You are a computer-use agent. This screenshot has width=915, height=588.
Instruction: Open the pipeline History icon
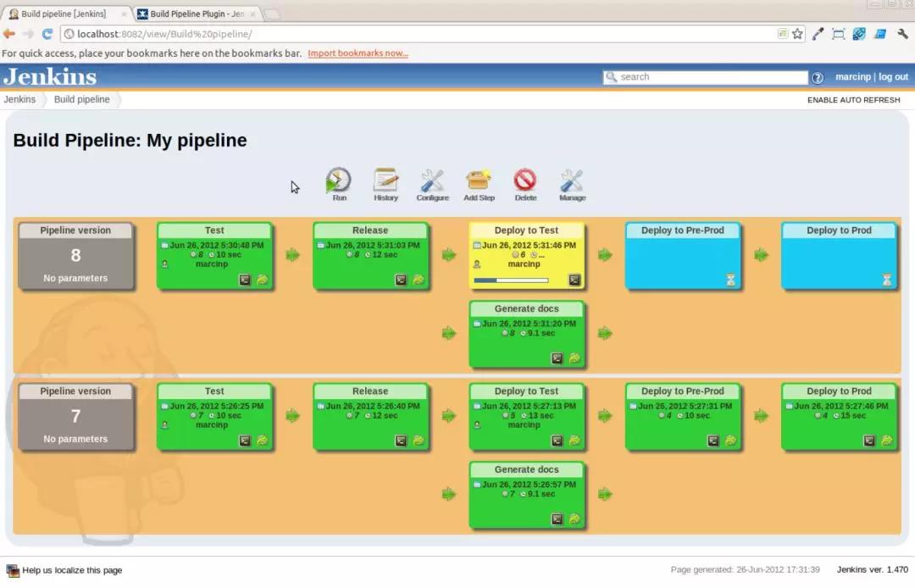385,180
